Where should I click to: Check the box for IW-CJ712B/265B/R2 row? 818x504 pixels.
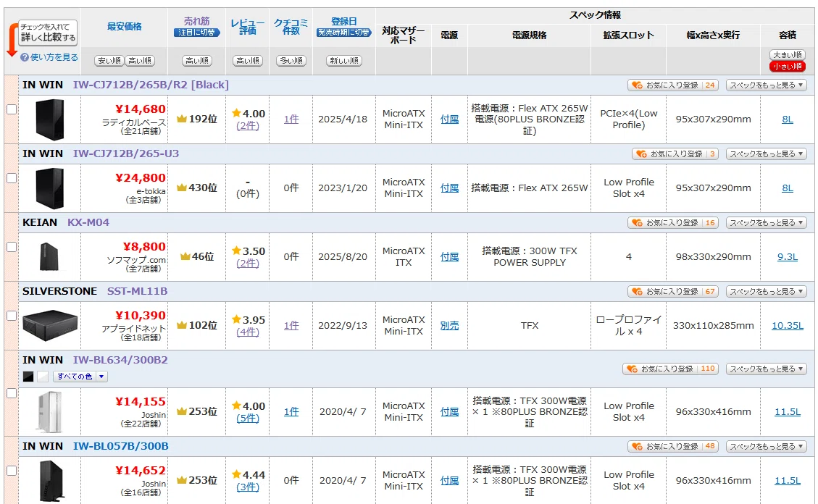pyautogui.click(x=12, y=109)
